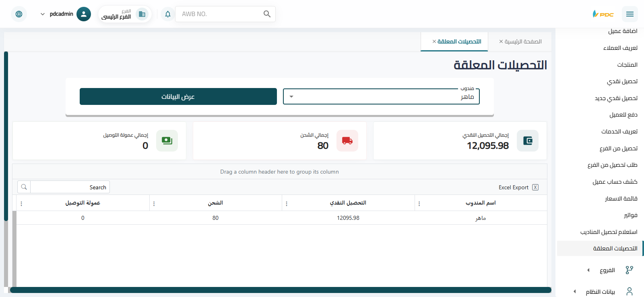
Task: Switch to the التحصيلات المعلقة tab
Action: (459, 41)
